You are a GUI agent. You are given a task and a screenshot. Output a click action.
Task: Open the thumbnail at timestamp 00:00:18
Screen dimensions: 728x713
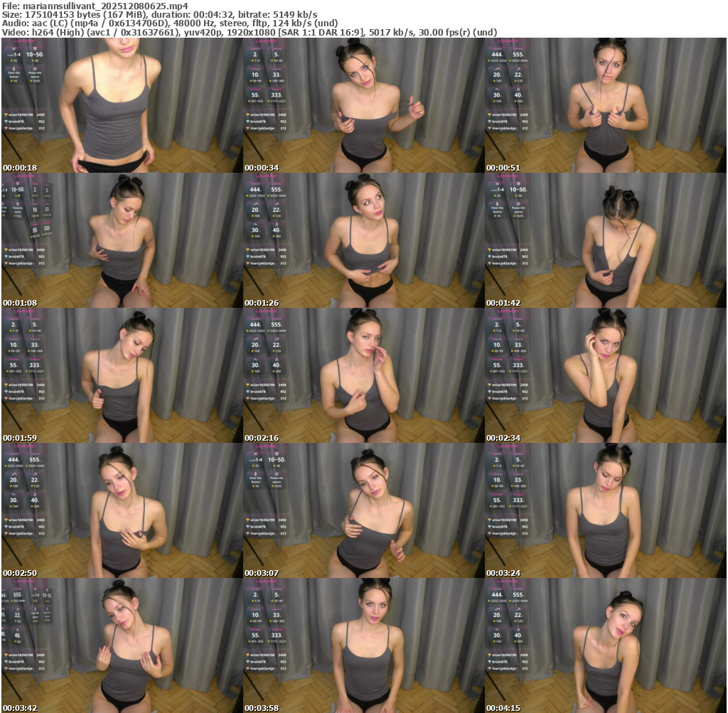[122, 105]
